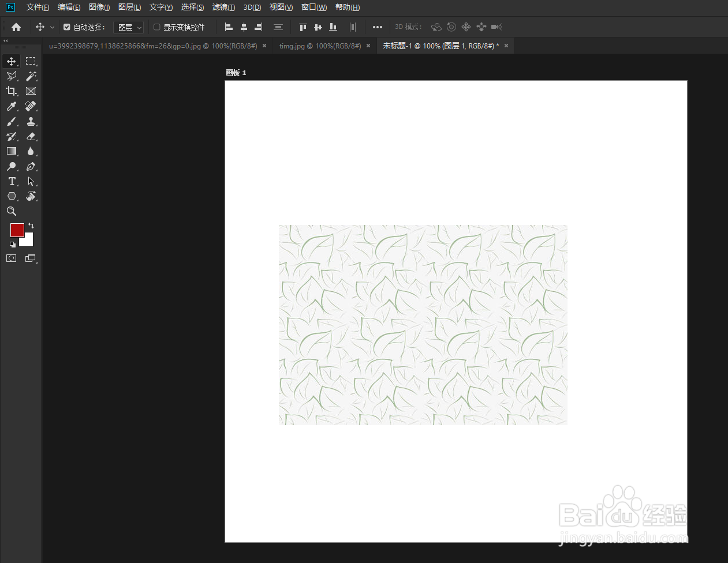Click the distribute horizontally button
The width and height of the screenshot is (728, 563).
click(353, 27)
